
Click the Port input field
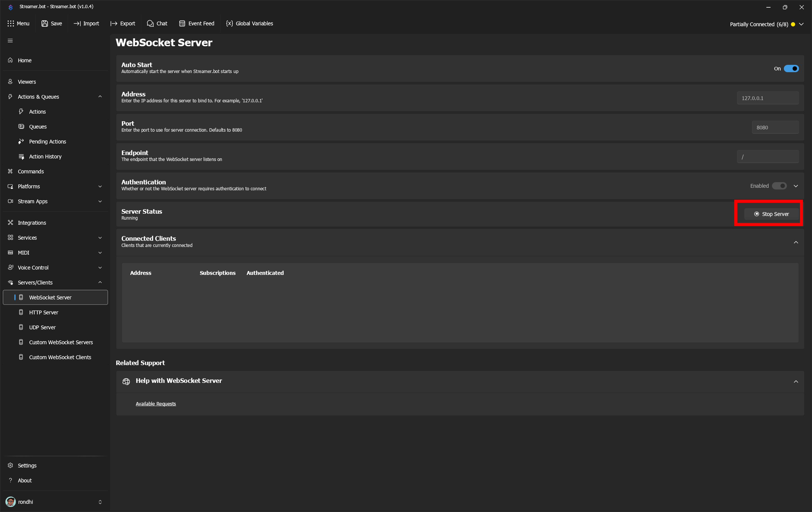(x=775, y=127)
